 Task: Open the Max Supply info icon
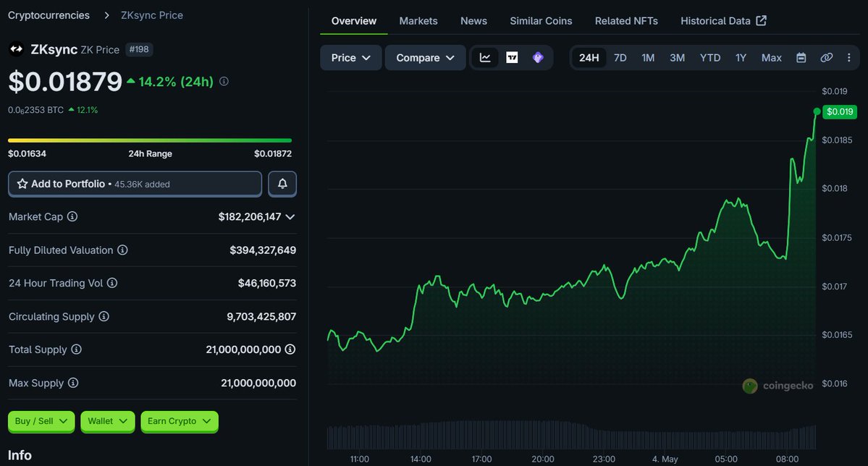[73, 383]
